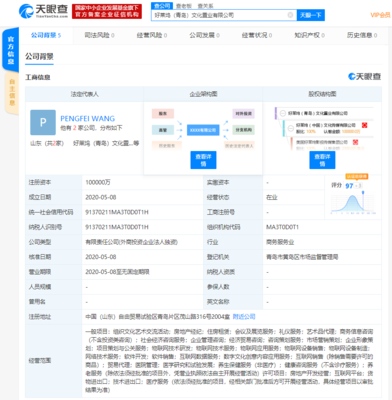Open the VIP会员 link
The height and width of the screenshot is (400, 392).
coord(380,15)
